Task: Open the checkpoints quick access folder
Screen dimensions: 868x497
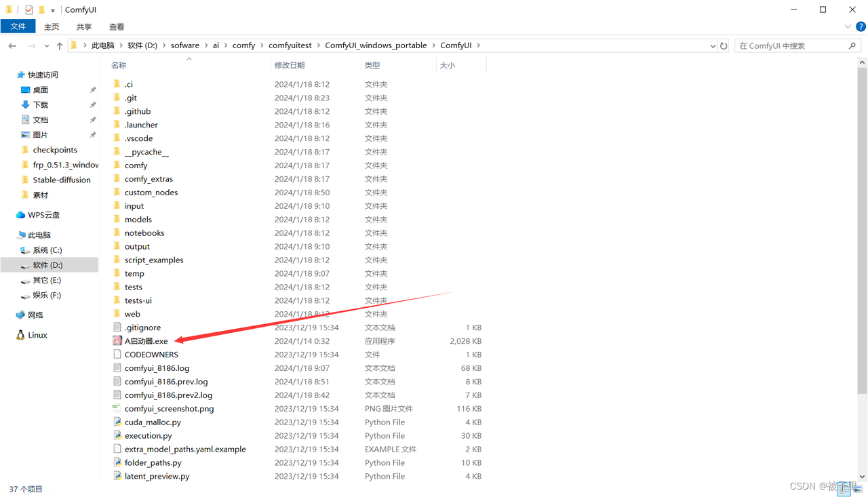Action: click(x=55, y=150)
